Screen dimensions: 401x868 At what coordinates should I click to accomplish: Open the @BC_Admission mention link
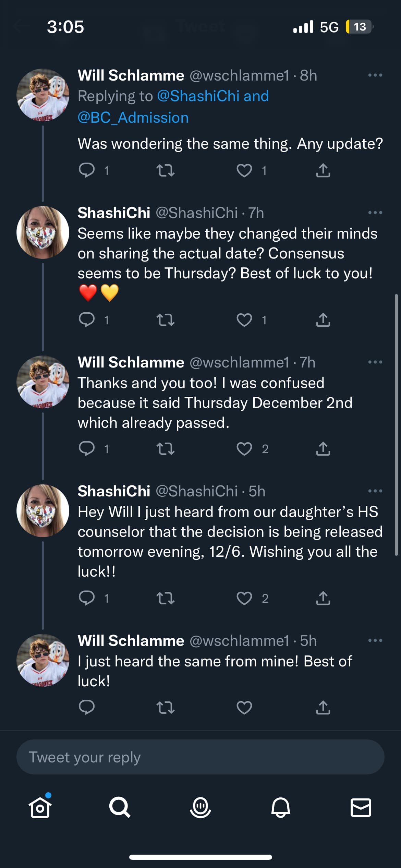[133, 118]
